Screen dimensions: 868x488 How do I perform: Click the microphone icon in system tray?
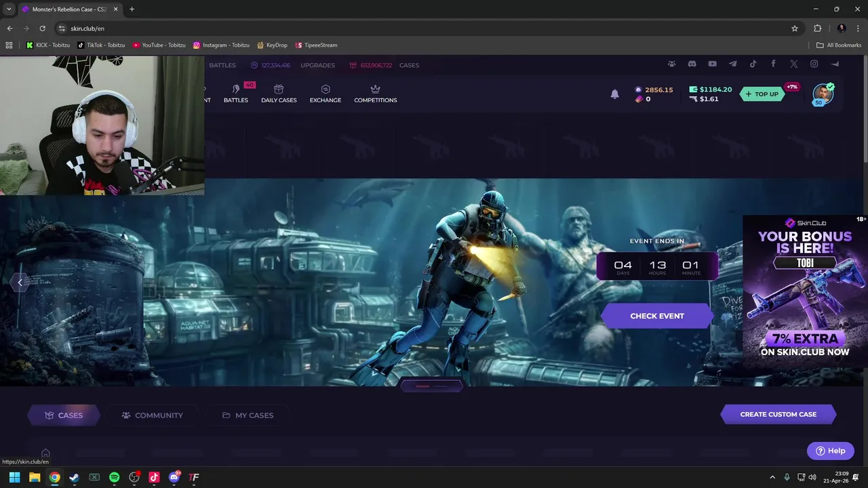(x=787, y=477)
